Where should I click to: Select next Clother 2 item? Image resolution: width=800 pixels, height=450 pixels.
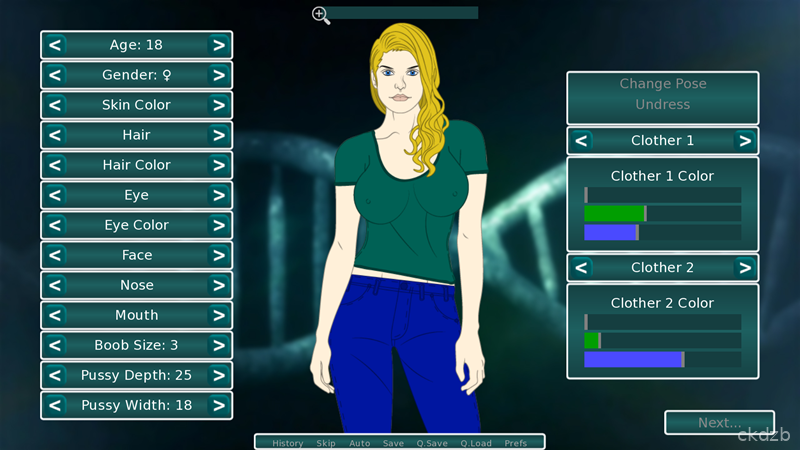[x=745, y=268]
